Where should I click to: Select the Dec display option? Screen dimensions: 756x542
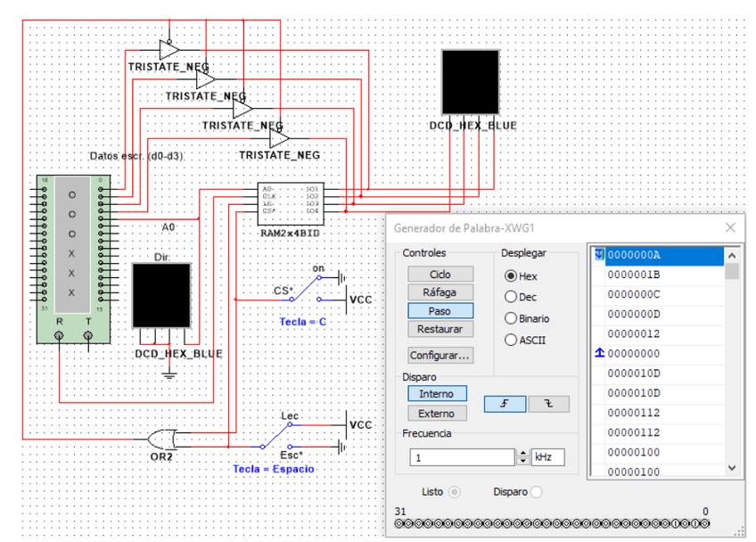point(511,297)
